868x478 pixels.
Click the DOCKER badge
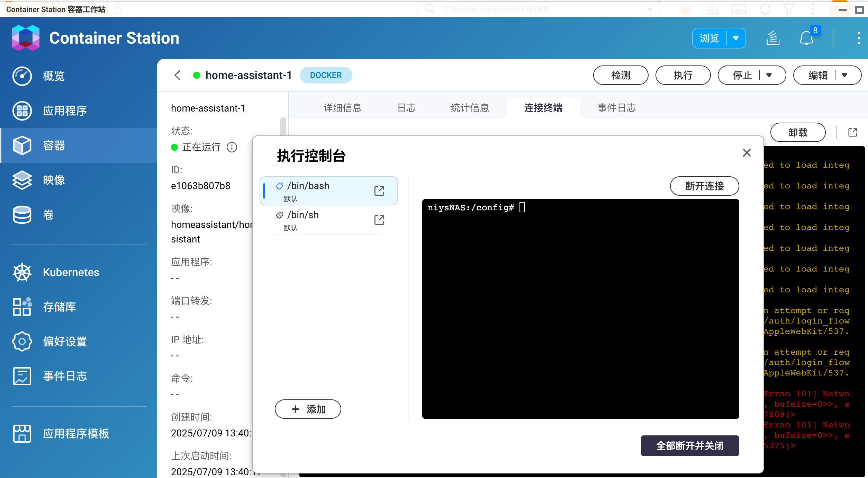coord(326,75)
